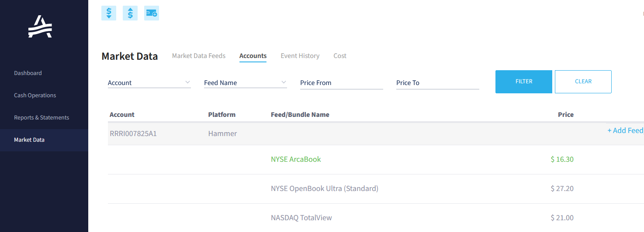Switch to Market Data Feeds tab

pyautogui.click(x=199, y=56)
